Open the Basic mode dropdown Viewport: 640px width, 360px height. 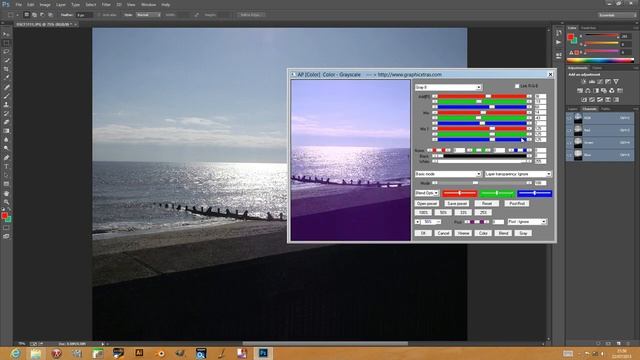click(x=448, y=174)
